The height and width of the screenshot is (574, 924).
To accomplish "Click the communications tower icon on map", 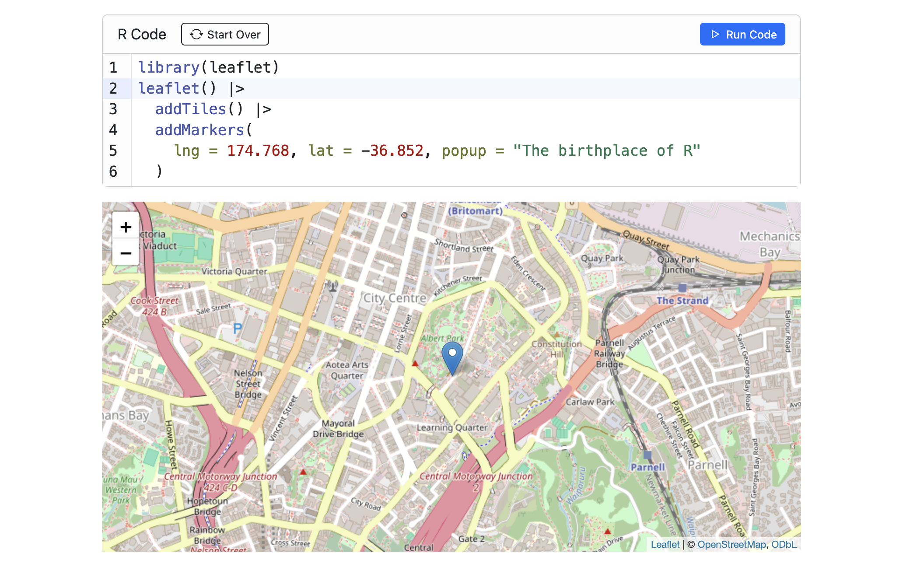I will 333,287.
